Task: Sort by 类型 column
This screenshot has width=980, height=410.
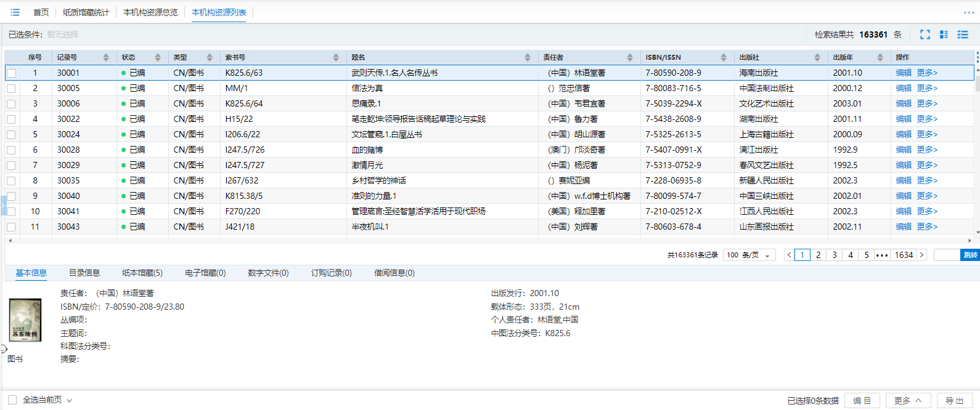Action: point(210,57)
